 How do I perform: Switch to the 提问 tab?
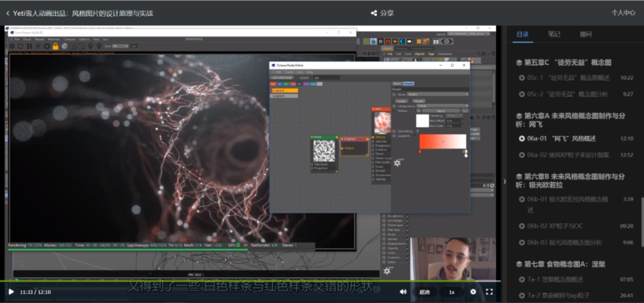585,34
